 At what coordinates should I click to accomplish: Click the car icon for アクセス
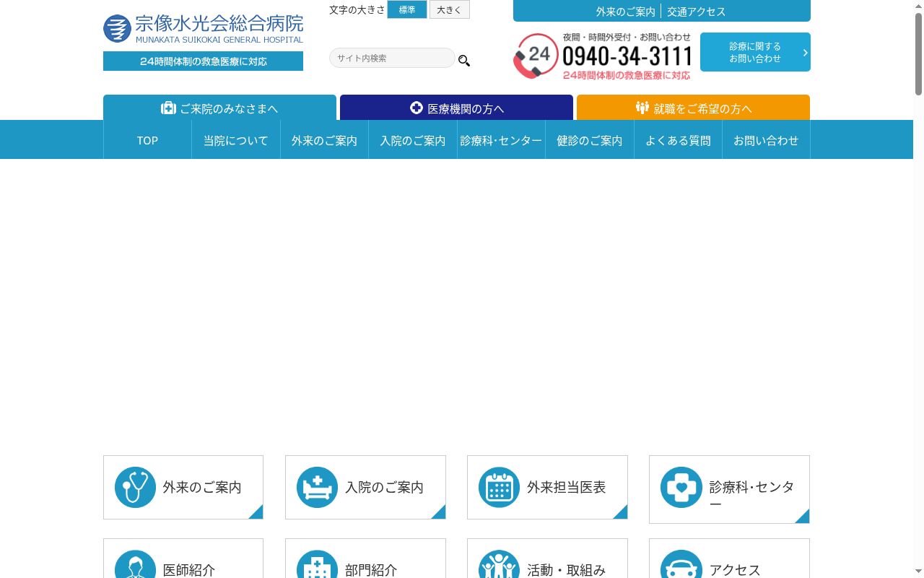(x=681, y=564)
